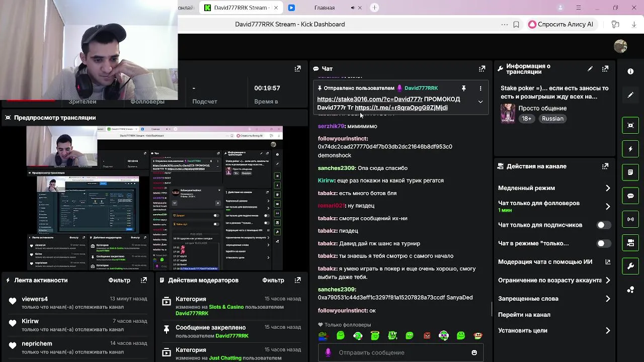The width and height of the screenshot is (644, 362).
Task: Click username serzhik79 in chat
Action: 331,126
